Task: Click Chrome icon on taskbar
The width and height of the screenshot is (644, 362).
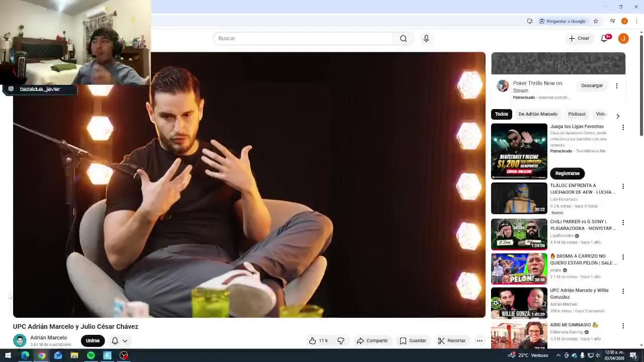Action: coord(42,355)
